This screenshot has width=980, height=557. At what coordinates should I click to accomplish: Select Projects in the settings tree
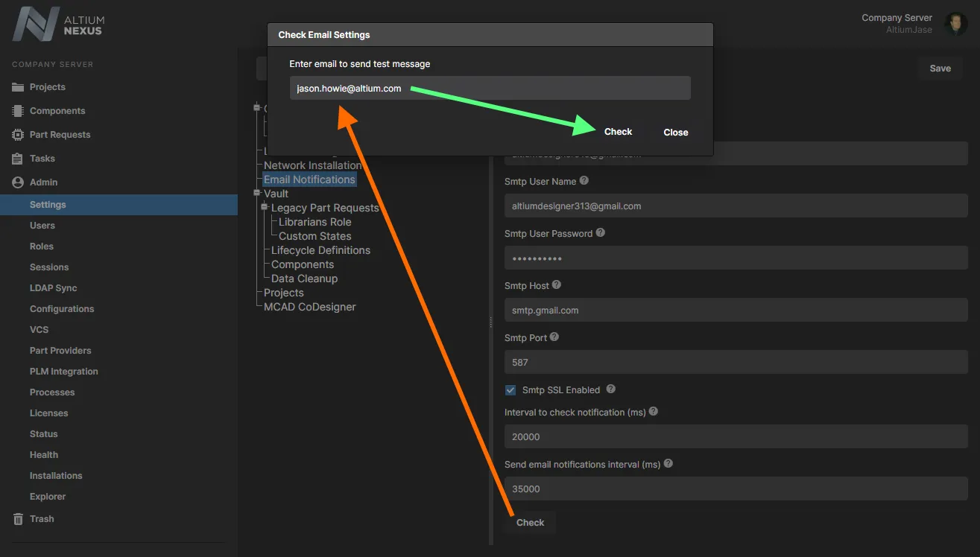pyautogui.click(x=284, y=293)
